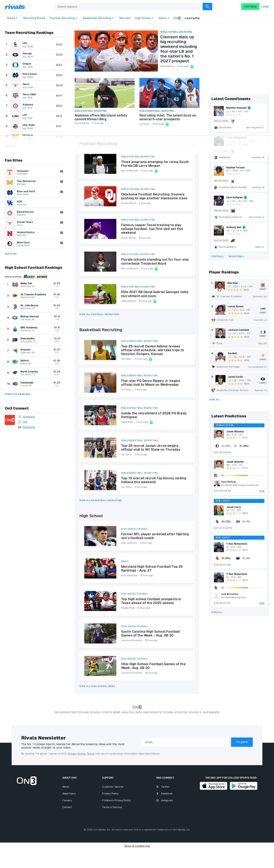Click the I'm game newsletter button

click(x=242, y=742)
